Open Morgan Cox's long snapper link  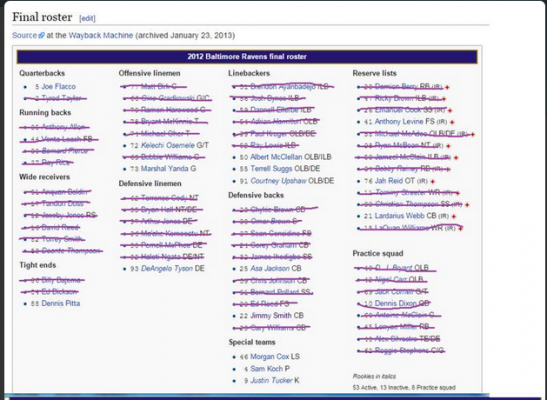270,356
